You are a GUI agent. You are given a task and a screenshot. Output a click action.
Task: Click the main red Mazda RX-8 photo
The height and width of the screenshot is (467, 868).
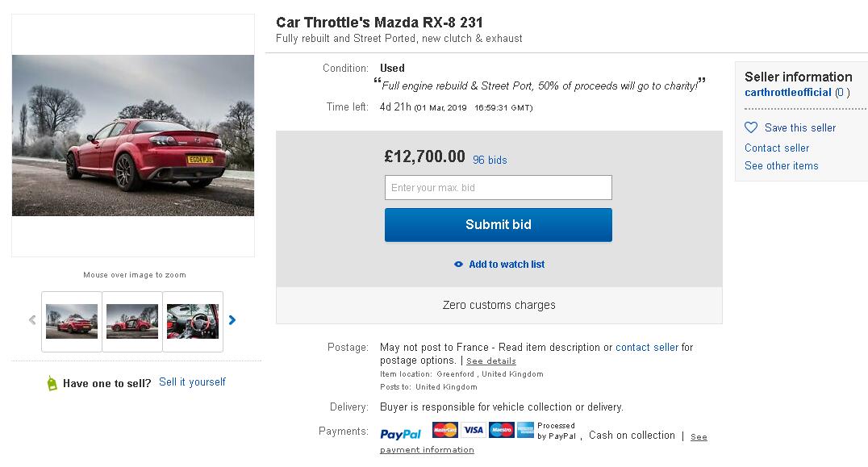point(133,136)
